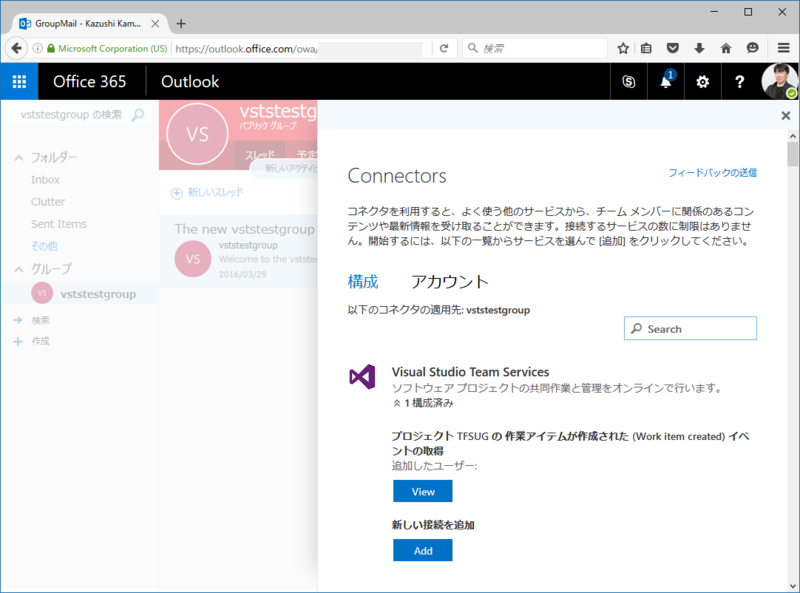
Task: Select the GroupMail browser tab
Action: click(x=87, y=23)
